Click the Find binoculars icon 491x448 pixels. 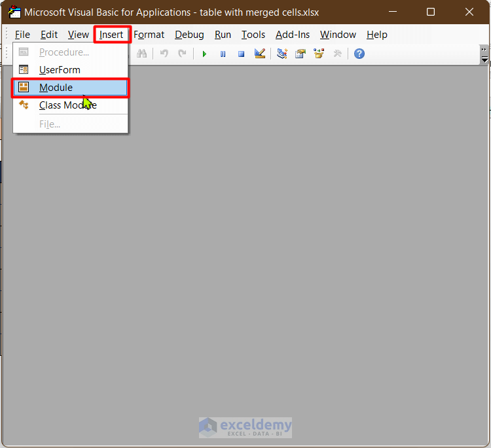[x=141, y=54]
